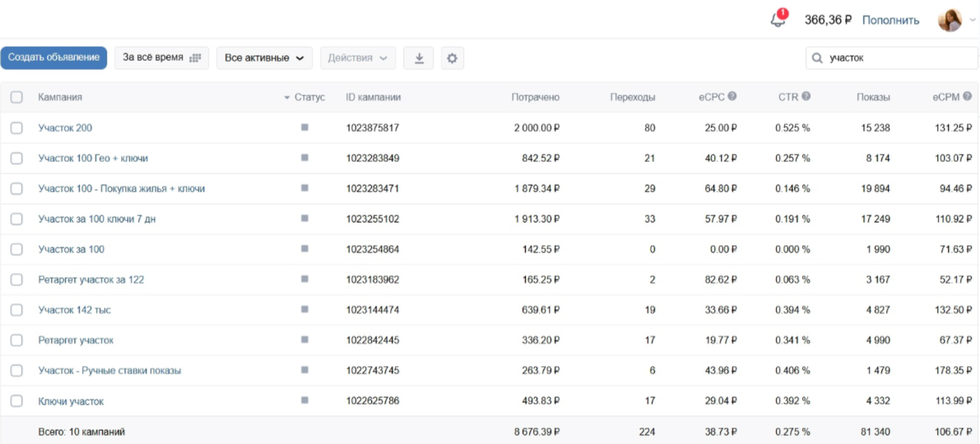
Task: Click the download export icon
Action: pos(420,58)
